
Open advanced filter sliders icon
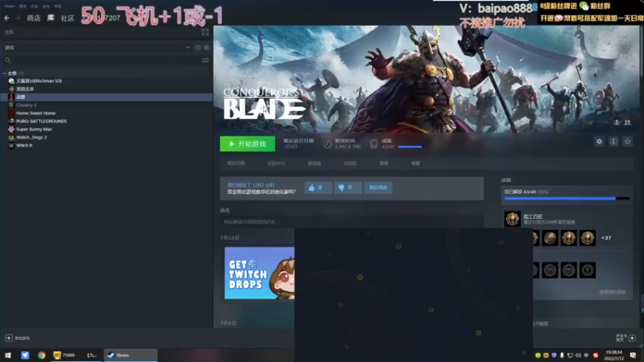coord(205,60)
